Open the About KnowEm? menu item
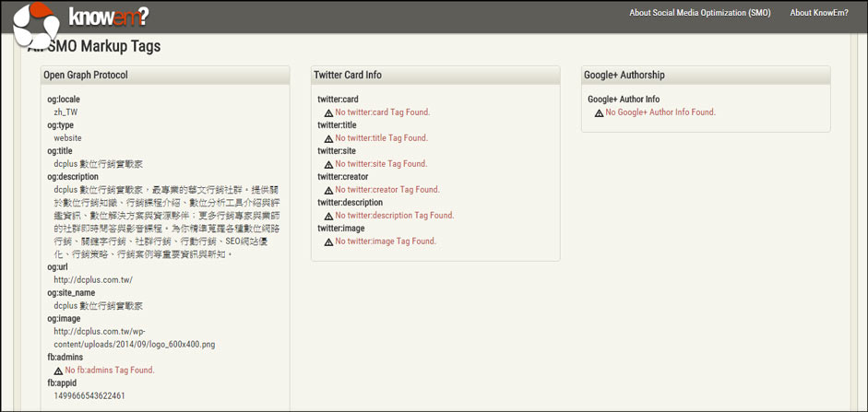The image size is (868, 412). (818, 13)
